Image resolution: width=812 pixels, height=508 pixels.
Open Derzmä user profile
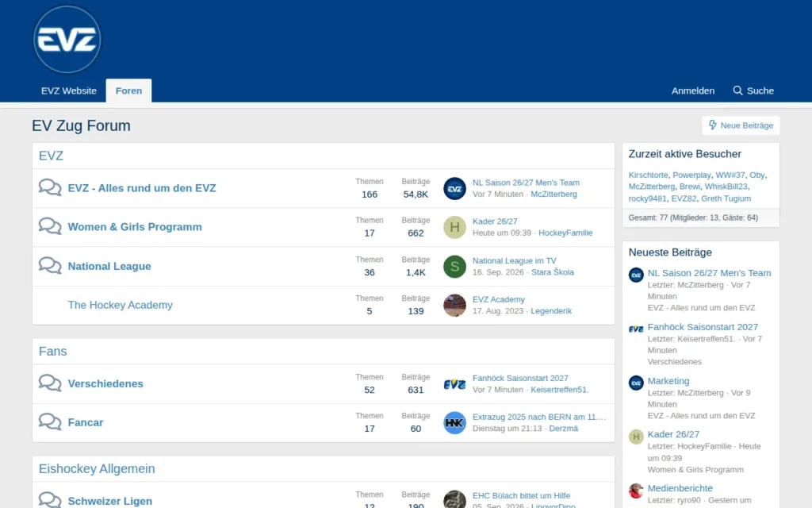(564, 429)
